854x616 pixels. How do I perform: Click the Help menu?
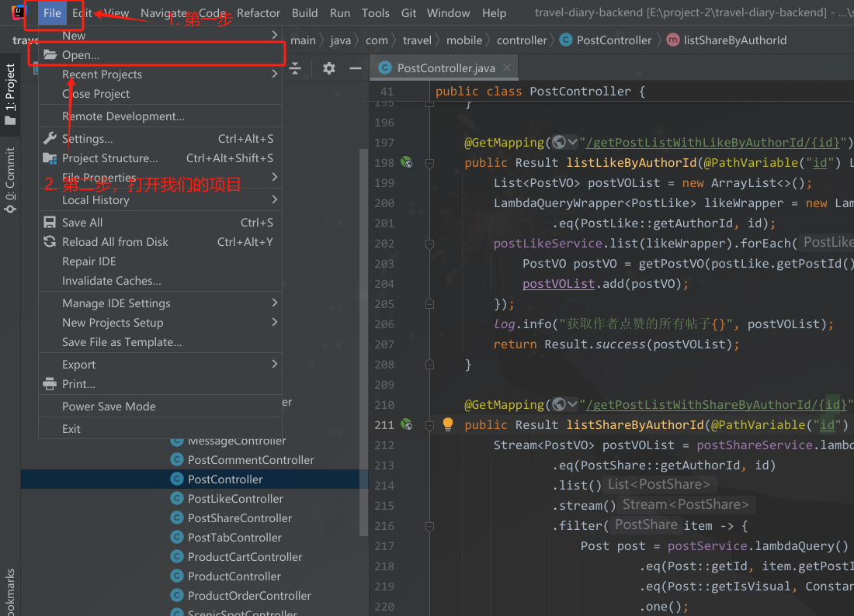click(494, 12)
